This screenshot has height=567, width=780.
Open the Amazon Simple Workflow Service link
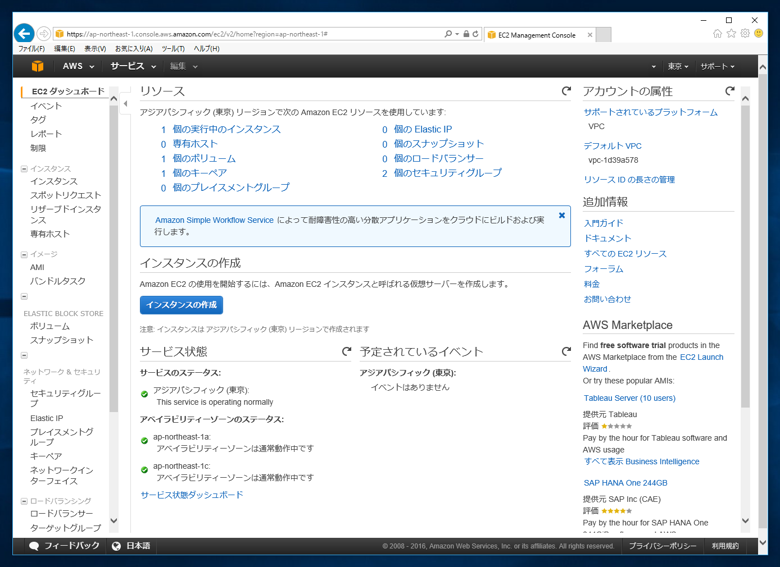(x=214, y=220)
